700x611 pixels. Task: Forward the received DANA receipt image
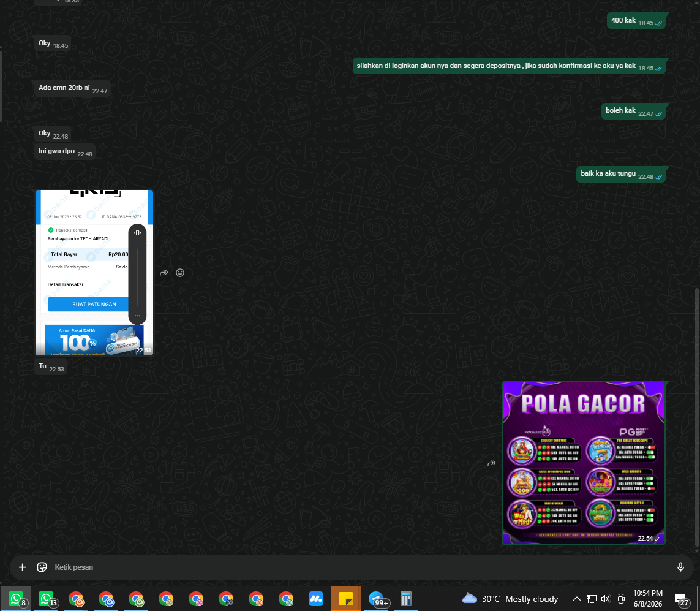pyautogui.click(x=164, y=273)
